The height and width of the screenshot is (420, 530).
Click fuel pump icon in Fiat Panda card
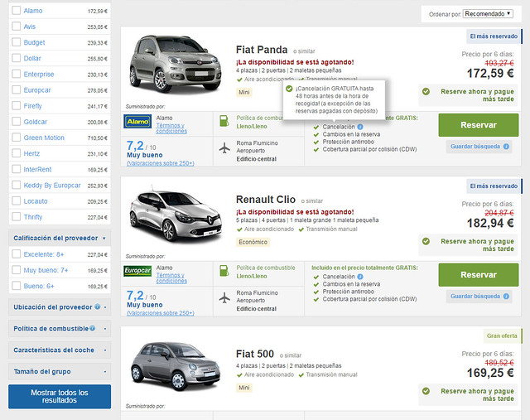224,121
